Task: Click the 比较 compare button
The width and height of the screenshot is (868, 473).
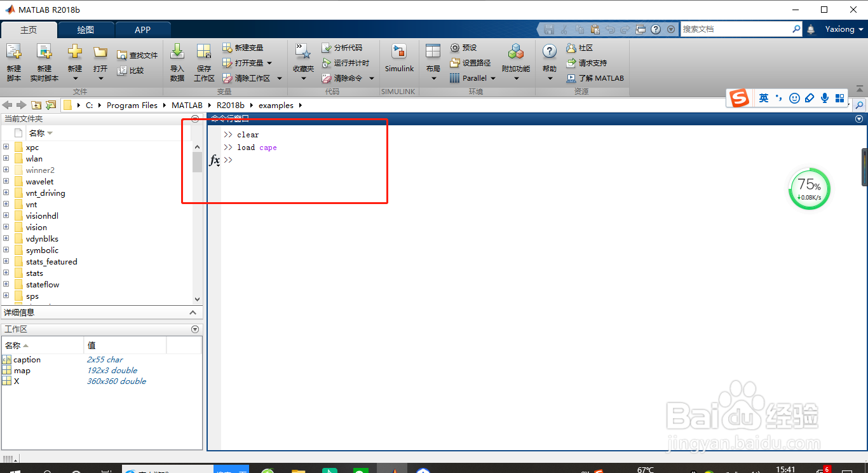Action: (131, 71)
